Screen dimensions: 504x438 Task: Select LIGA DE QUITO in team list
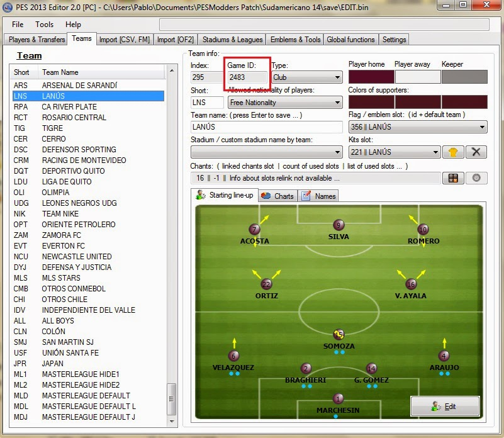click(x=88, y=182)
